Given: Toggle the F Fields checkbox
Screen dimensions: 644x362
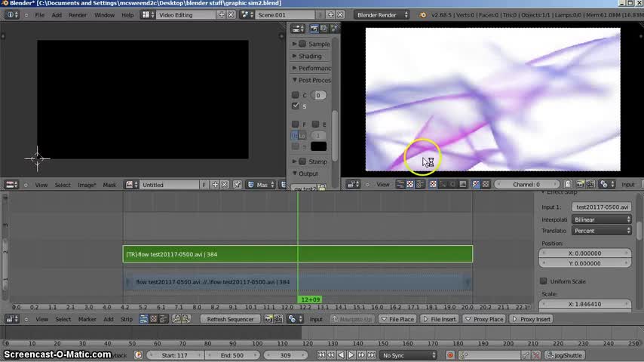Looking at the screenshot, I should [x=296, y=124].
